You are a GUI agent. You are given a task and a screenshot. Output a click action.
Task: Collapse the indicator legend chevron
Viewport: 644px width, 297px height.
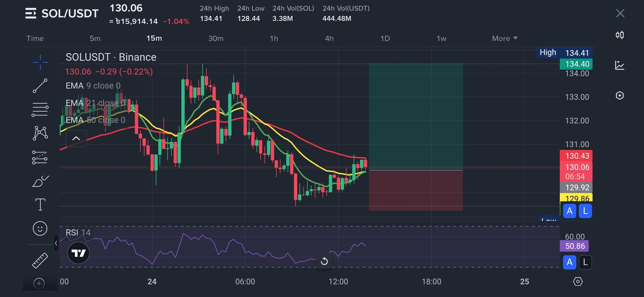(76, 138)
